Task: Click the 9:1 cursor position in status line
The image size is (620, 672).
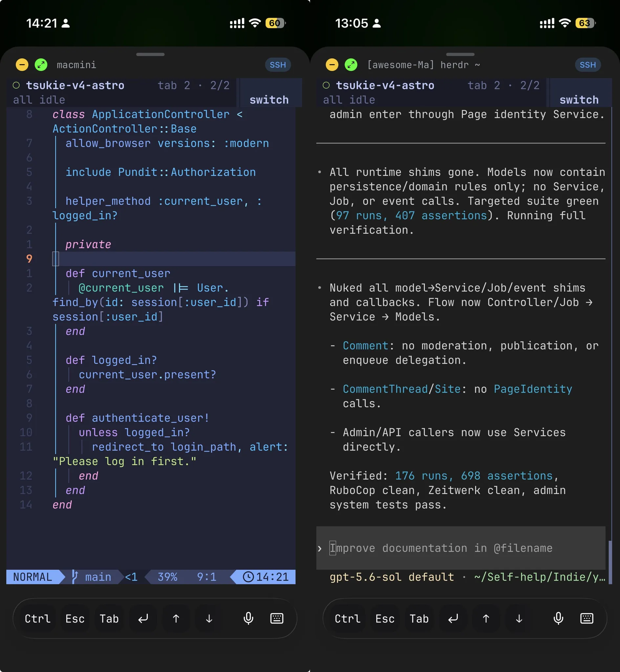Action: 207,577
